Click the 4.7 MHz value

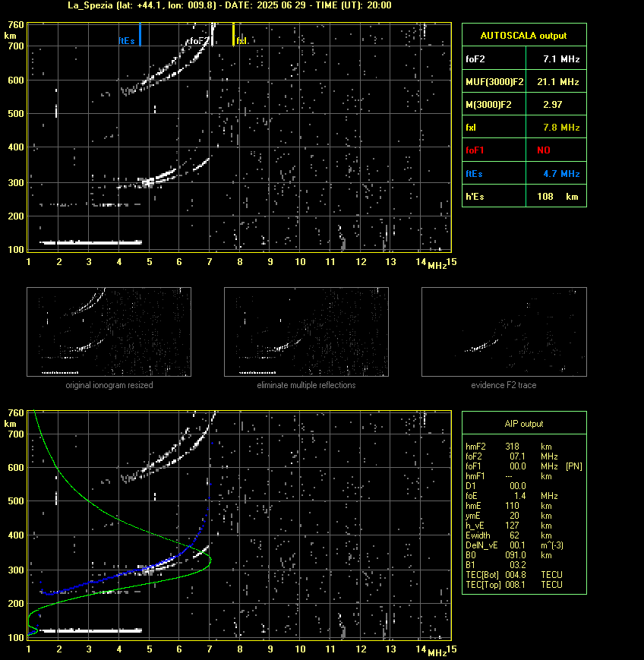click(x=561, y=173)
